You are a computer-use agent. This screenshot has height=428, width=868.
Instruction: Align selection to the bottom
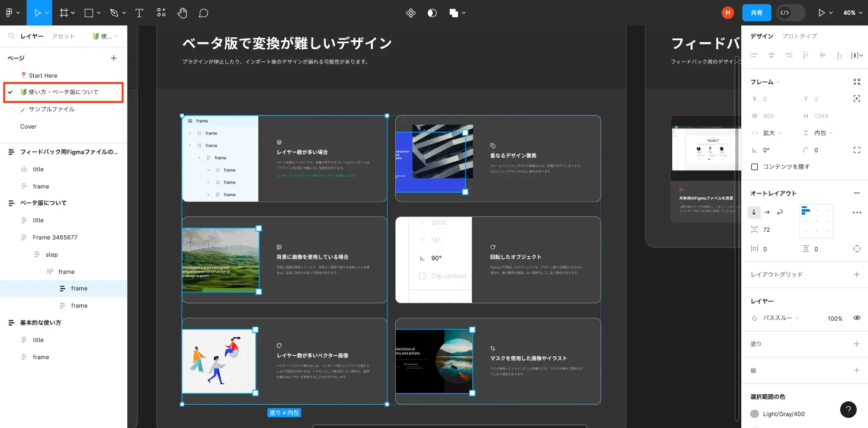click(840, 55)
